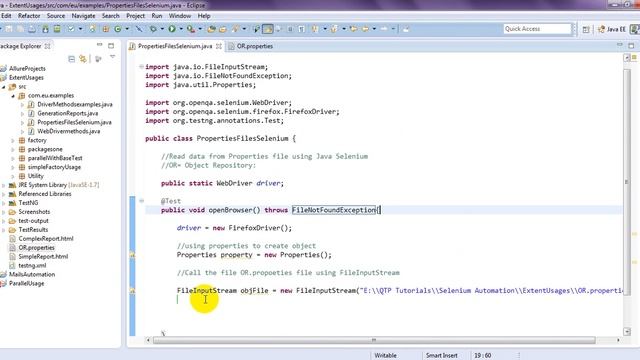
Task: Collapse the import statements fold marker
Action: click(141, 67)
